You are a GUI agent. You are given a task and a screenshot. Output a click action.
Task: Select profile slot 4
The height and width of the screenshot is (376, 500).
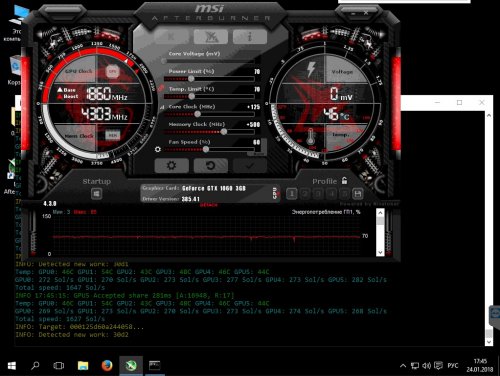point(331,194)
